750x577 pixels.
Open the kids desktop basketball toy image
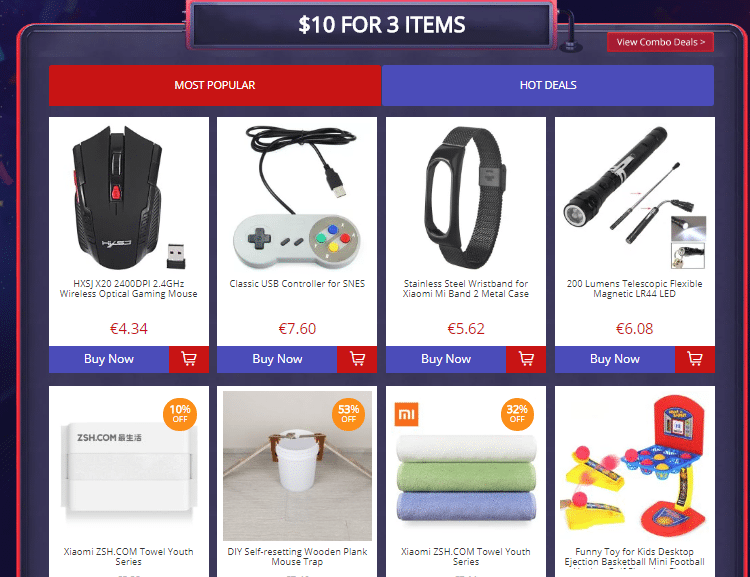click(634, 466)
